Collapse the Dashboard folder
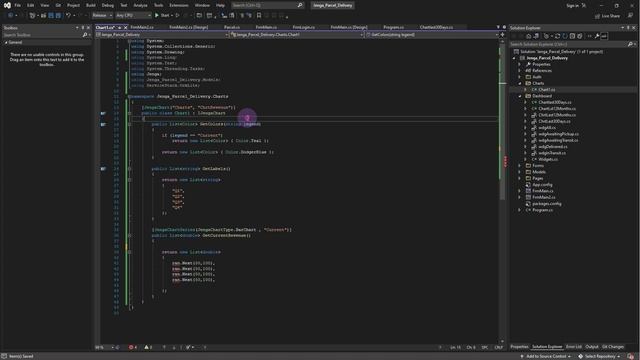The width and height of the screenshot is (640, 360). tap(520, 96)
